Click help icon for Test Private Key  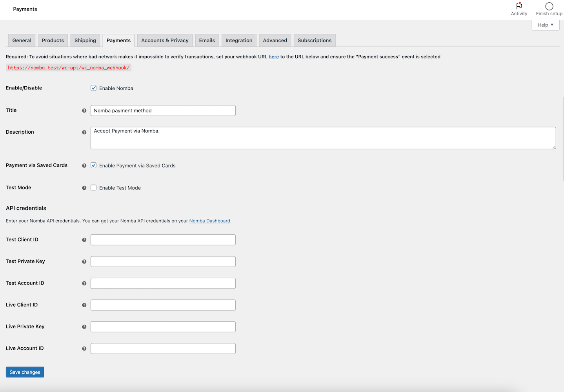point(84,261)
